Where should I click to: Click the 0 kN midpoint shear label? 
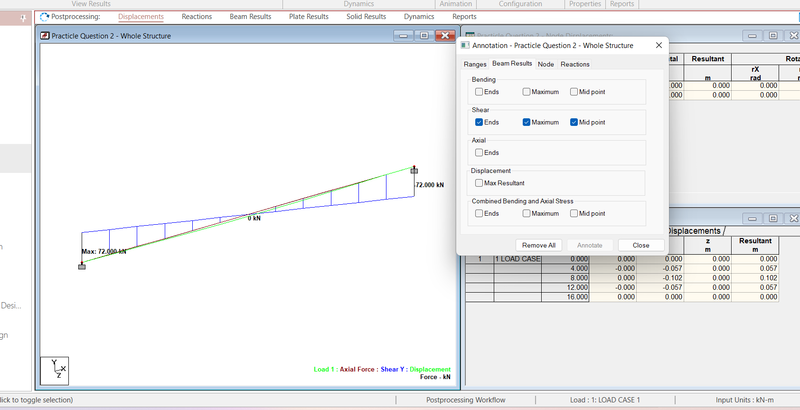(254, 218)
